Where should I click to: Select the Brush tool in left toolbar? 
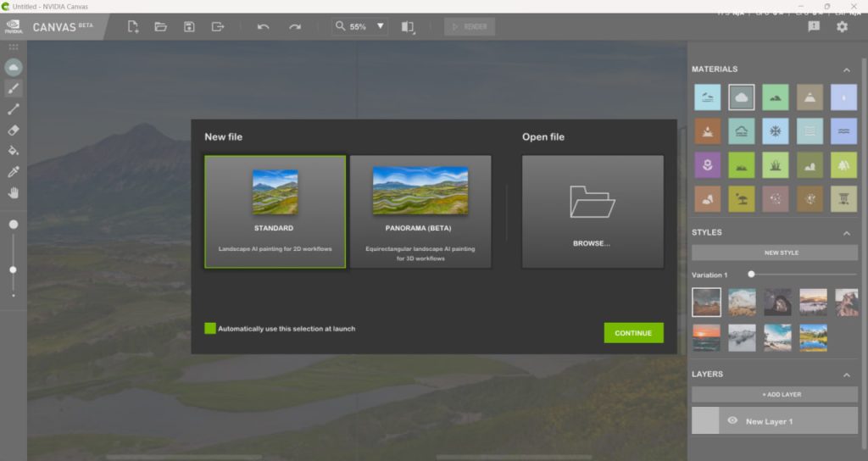click(x=14, y=88)
